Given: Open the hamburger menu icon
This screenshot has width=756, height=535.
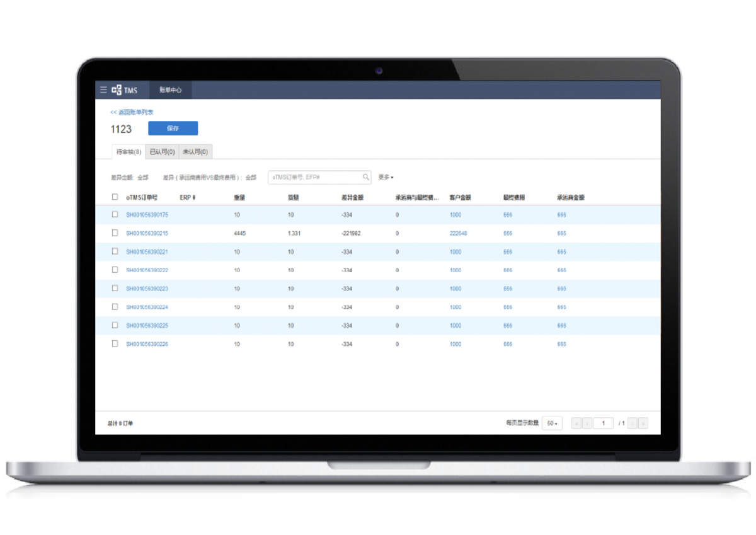Looking at the screenshot, I should pos(103,90).
